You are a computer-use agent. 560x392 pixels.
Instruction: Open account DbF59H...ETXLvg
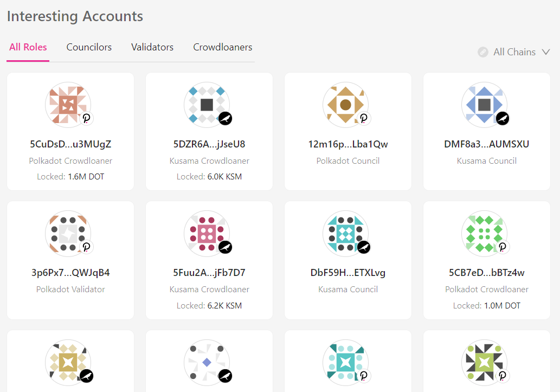tap(348, 273)
